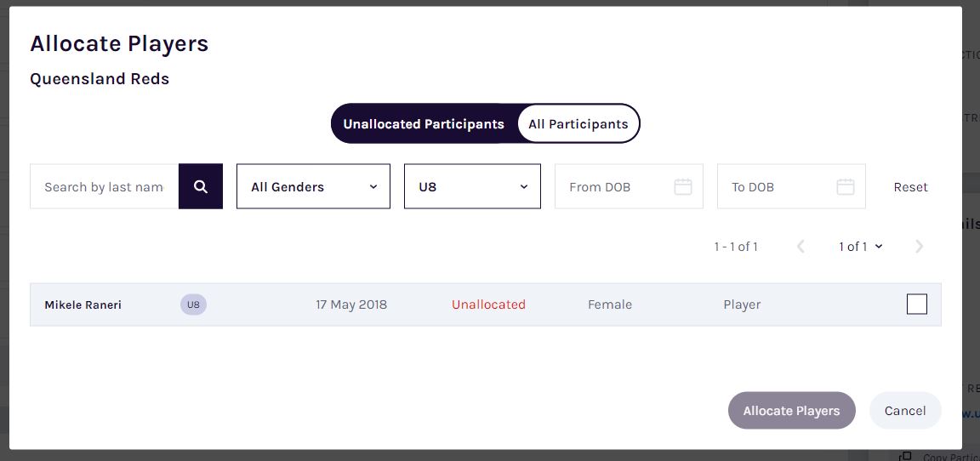The height and width of the screenshot is (461, 980).
Task: Go to previous page arrow
Action: tap(801, 246)
